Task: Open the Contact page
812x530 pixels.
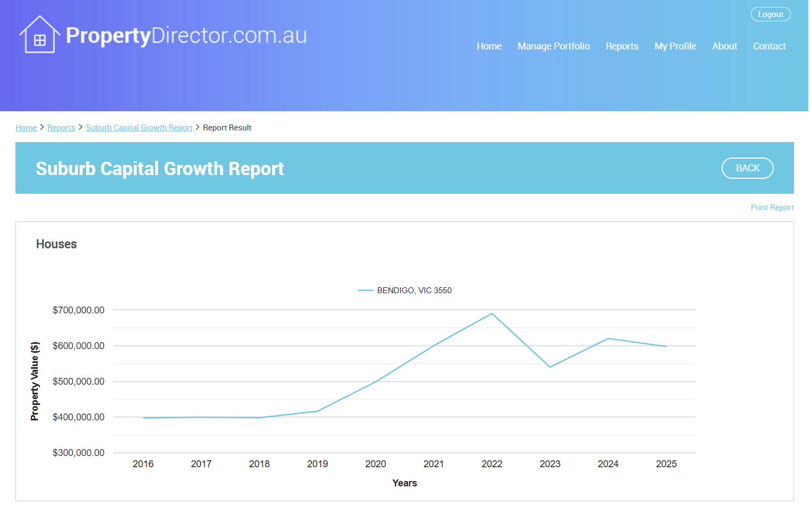Action: (769, 46)
